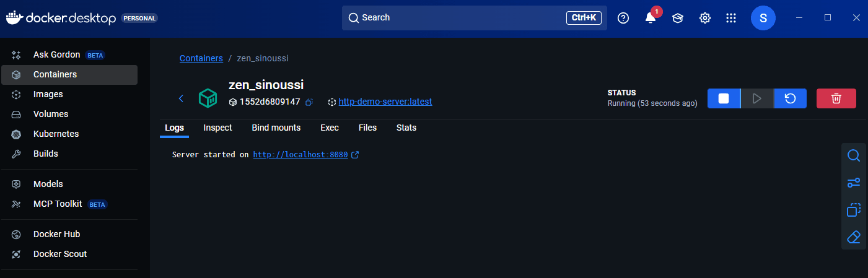
Task: Stop the running zen_sinoussi container
Action: 723,98
